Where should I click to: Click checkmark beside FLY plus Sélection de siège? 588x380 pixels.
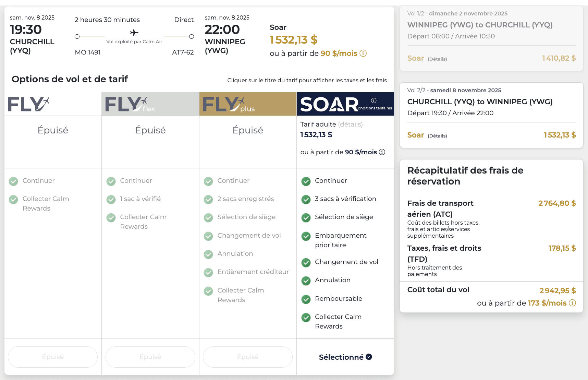pyautogui.click(x=208, y=217)
